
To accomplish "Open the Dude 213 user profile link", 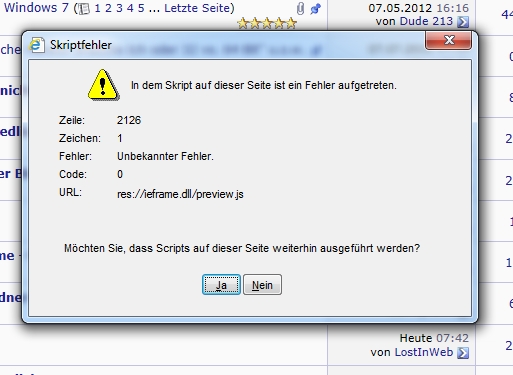I will point(426,21).
